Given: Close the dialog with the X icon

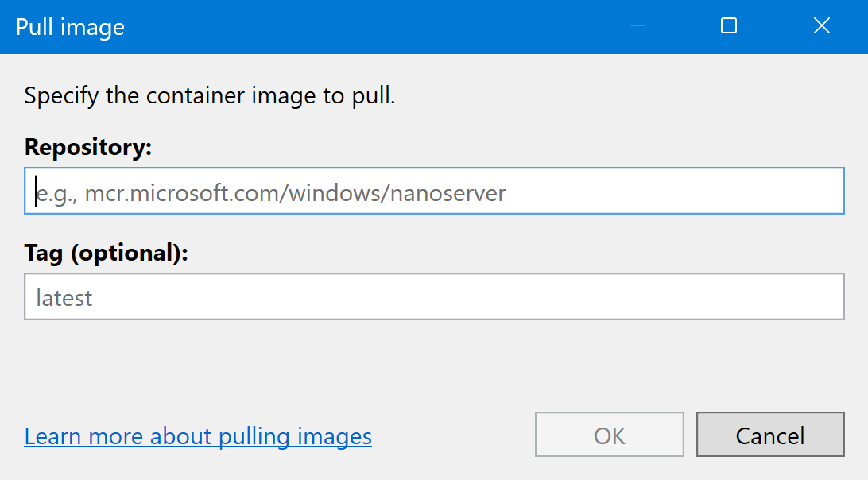Looking at the screenshot, I should 822,26.
